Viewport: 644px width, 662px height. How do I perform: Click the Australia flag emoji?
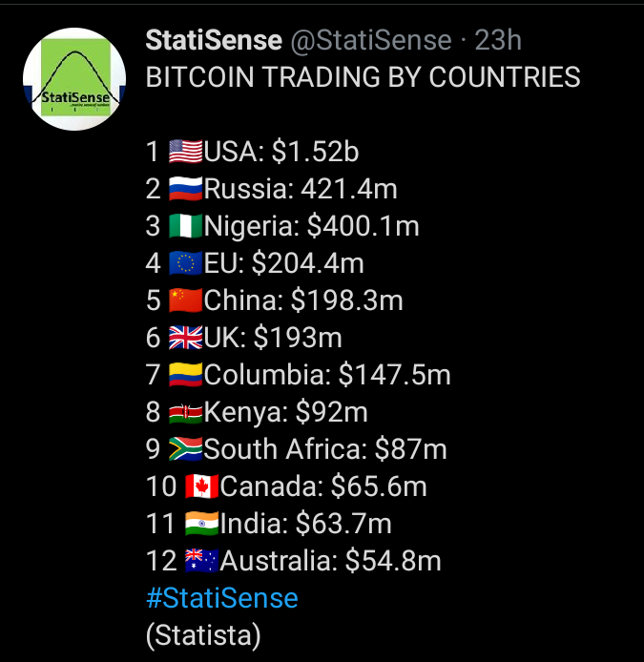tap(202, 560)
